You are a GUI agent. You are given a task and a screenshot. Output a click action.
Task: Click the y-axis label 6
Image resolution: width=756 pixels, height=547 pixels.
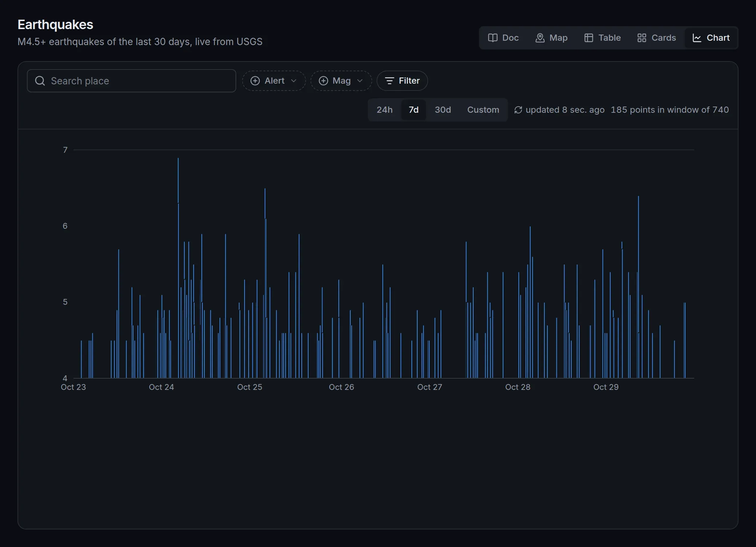(x=65, y=226)
